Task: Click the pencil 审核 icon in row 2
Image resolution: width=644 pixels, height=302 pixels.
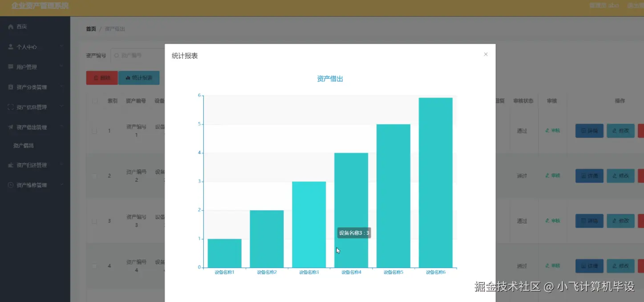Action: coord(548,175)
